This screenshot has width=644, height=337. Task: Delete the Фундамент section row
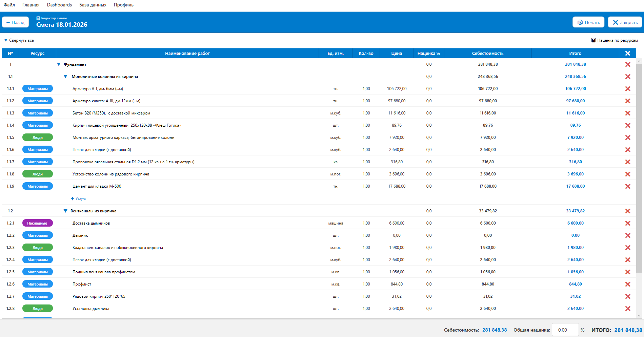[x=628, y=64]
